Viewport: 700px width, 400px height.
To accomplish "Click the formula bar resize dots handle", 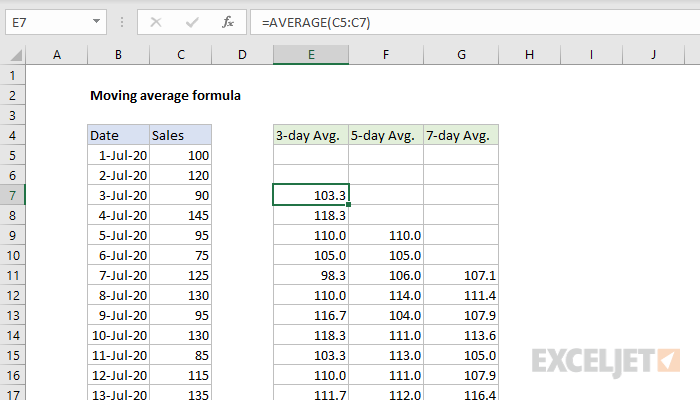I will (x=122, y=22).
